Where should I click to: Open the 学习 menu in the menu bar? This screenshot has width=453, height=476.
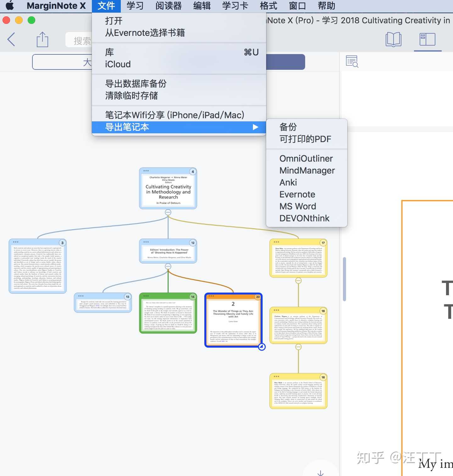click(x=135, y=6)
